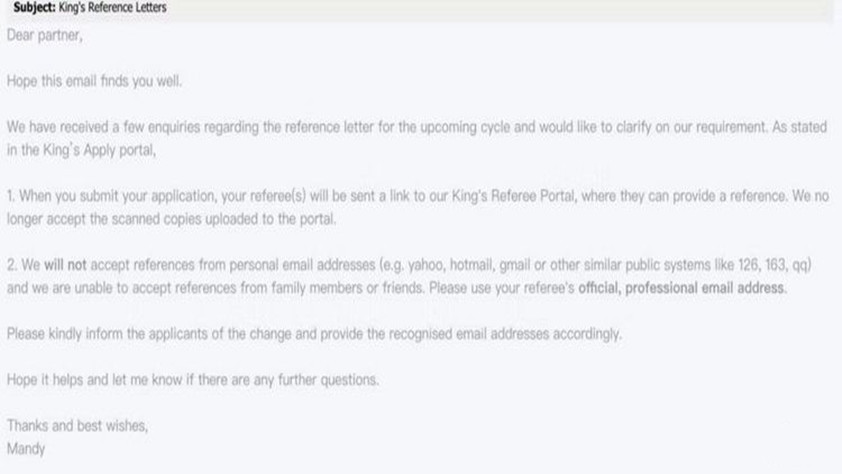Click bold 'official, professional email address'
The height and width of the screenshot is (474, 842).
tap(681, 288)
